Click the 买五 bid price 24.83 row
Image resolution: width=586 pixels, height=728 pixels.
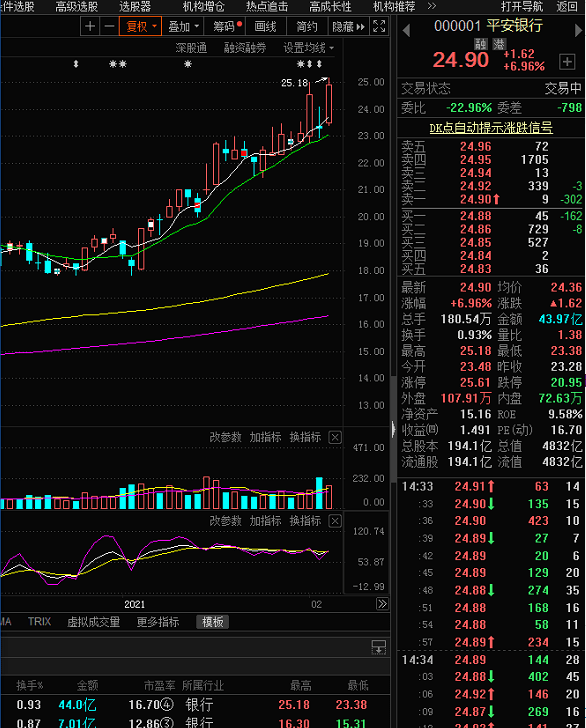coord(491,269)
